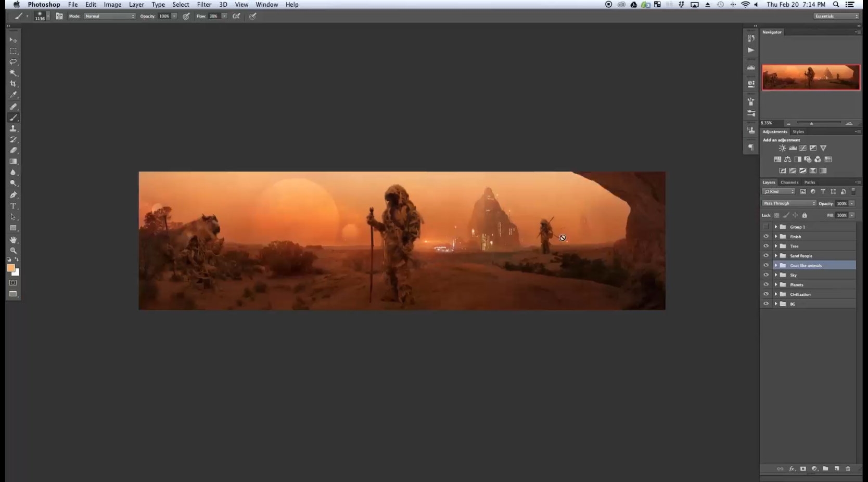Select the Blur tool
The height and width of the screenshot is (482, 868).
pos(13,172)
